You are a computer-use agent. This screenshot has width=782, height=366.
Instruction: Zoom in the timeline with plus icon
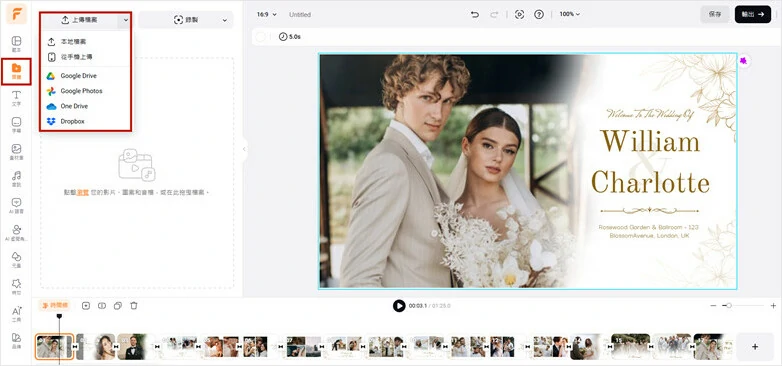(773, 305)
